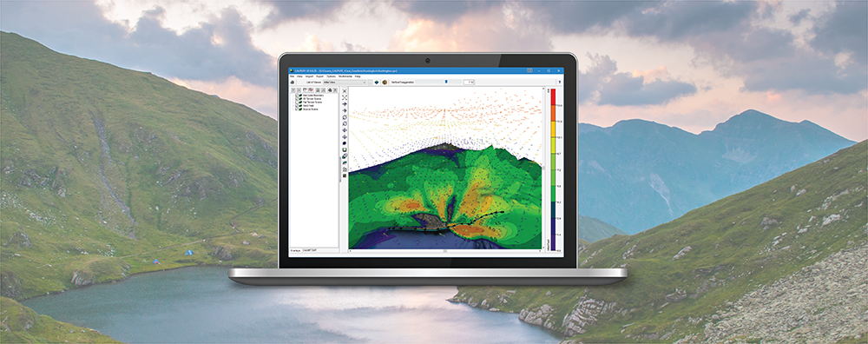Click the dark blue sphere icon

[x=345, y=143]
